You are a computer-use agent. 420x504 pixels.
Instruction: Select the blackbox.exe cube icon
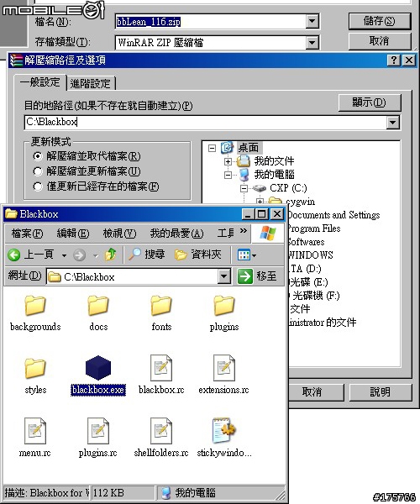(x=98, y=368)
